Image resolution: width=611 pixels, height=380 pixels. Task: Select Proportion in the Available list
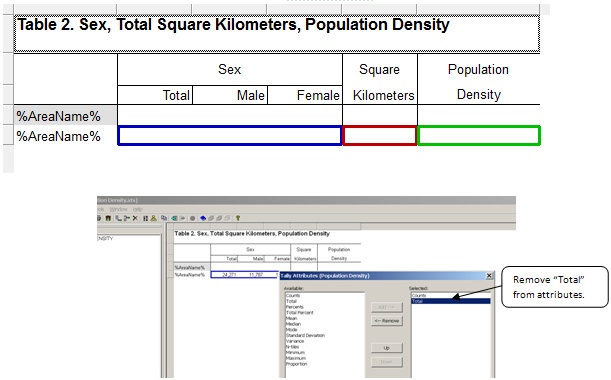pos(297,364)
